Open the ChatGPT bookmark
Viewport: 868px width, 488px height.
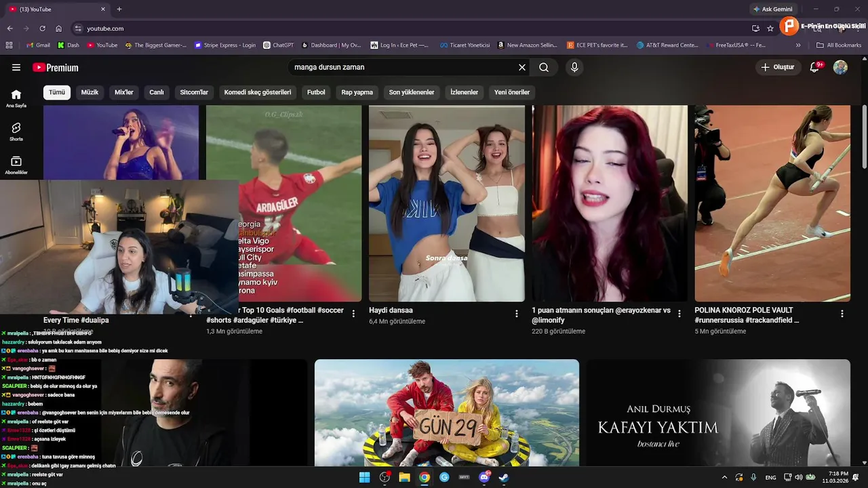[x=278, y=45]
